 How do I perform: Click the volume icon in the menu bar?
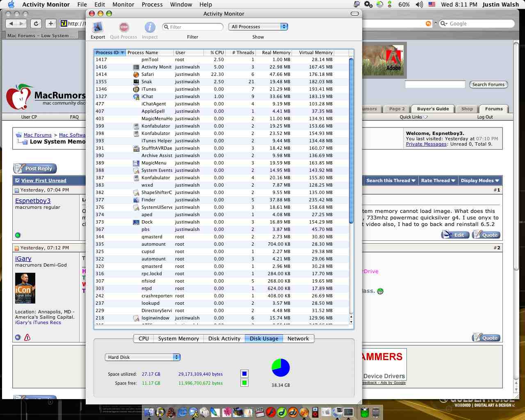pyautogui.click(x=419, y=5)
